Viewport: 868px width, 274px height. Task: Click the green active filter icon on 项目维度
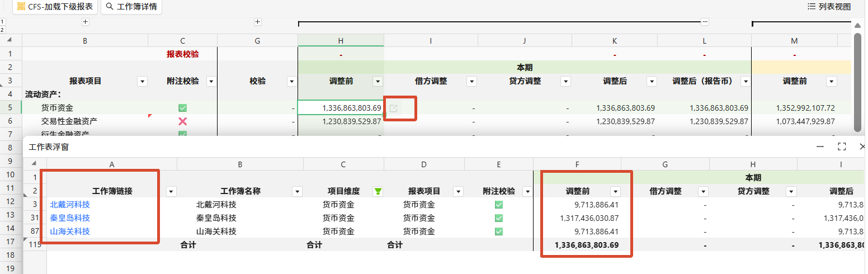pos(378,191)
